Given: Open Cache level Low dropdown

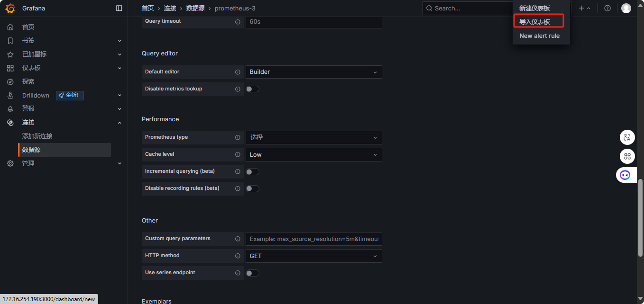Looking at the screenshot, I should click(313, 154).
